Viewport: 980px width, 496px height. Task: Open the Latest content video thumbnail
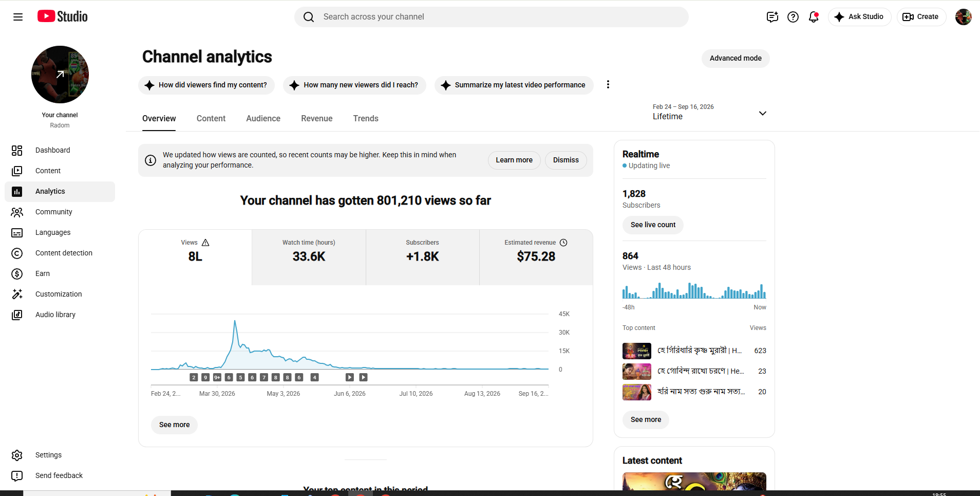pyautogui.click(x=694, y=482)
